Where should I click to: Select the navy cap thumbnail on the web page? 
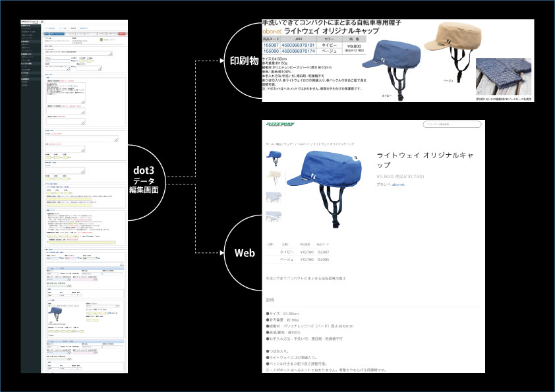(x=274, y=158)
